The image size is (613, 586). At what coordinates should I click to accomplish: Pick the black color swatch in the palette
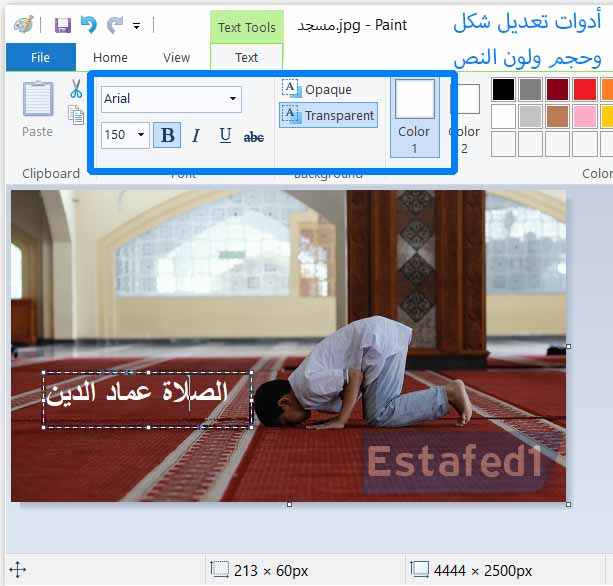[x=503, y=90]
